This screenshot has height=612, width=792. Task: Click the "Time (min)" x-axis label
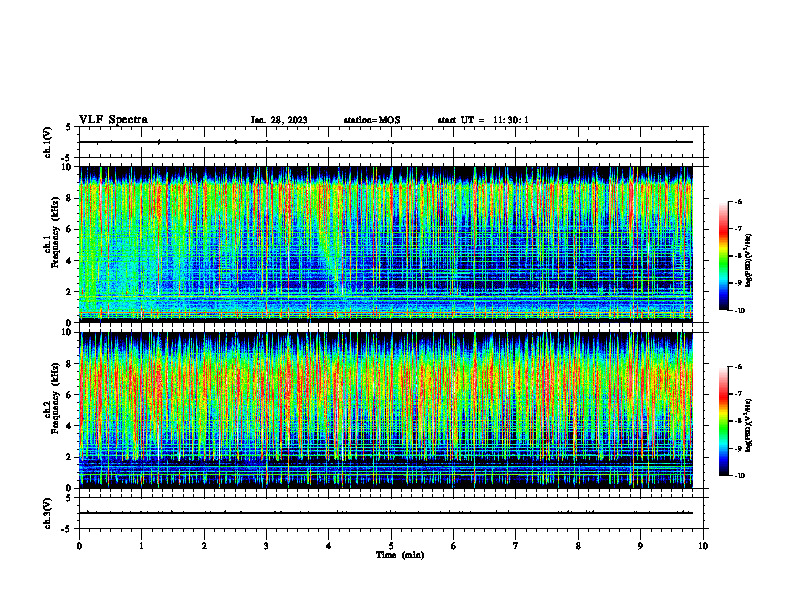click(400, 555)
